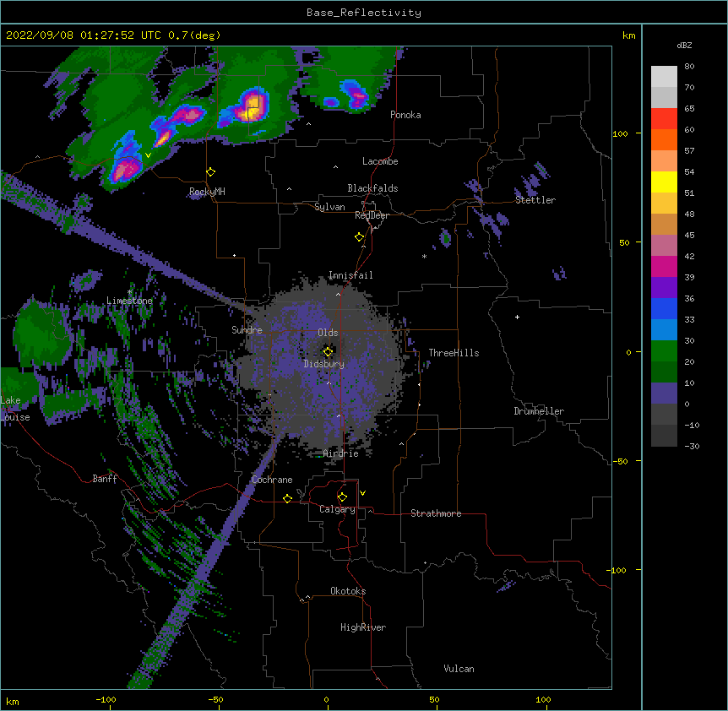Select the yellow diamond marker above Calgary label
The height and width of the screenshot is (711, 728).
pos(342,497)
